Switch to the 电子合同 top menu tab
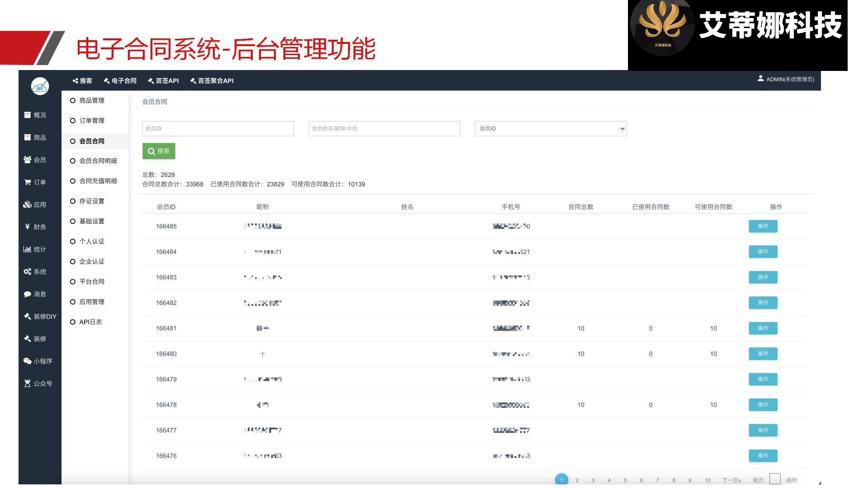 (120, 81)
